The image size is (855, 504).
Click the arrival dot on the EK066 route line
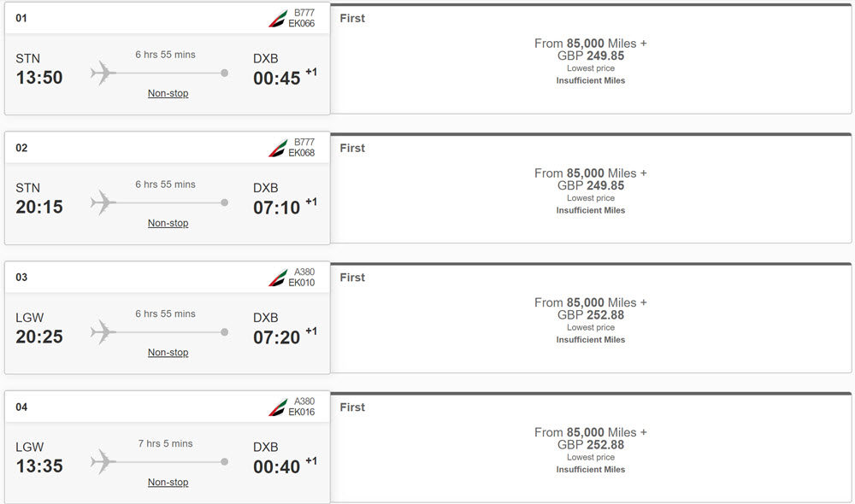[224, 73]
